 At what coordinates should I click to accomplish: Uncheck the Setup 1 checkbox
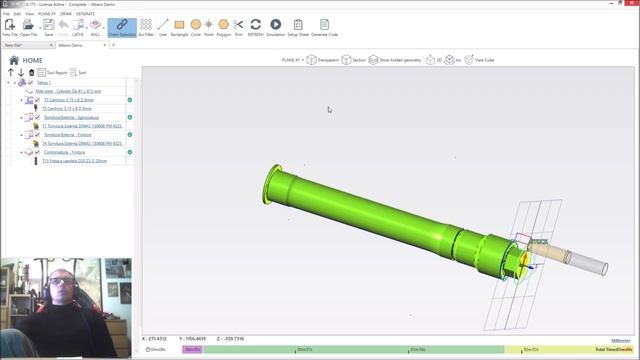point(31,83)
